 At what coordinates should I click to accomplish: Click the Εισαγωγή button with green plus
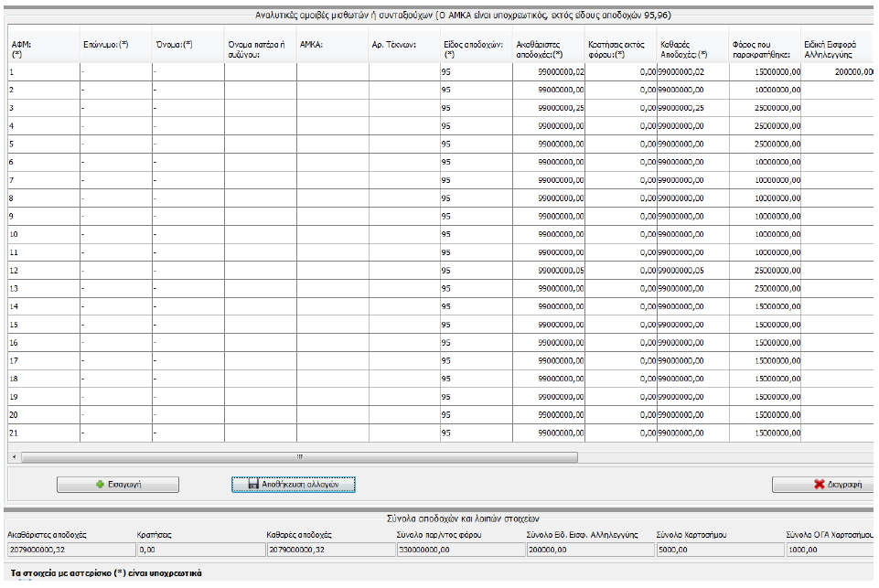pos(118,485)
